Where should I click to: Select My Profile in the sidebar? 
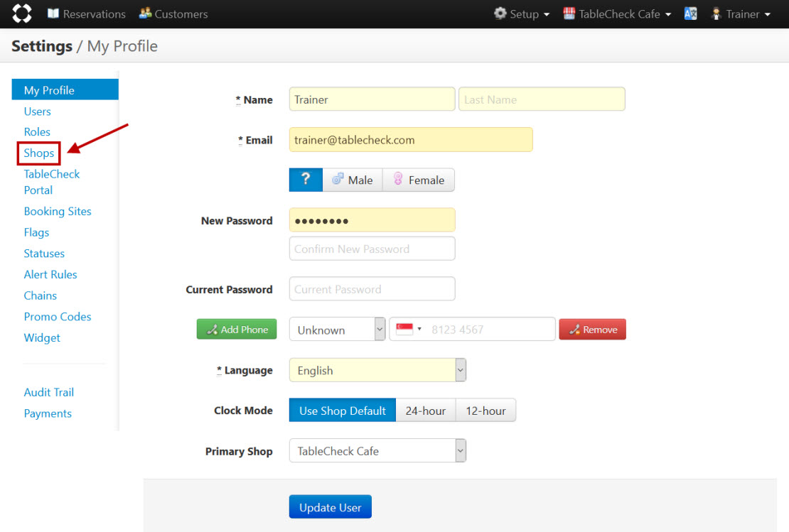point(65,89)
